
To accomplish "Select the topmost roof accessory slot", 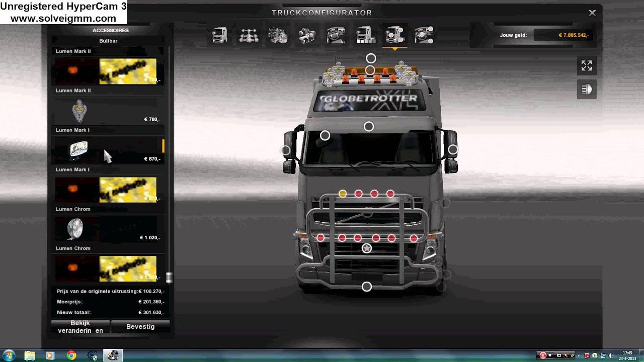I will 371,58.
